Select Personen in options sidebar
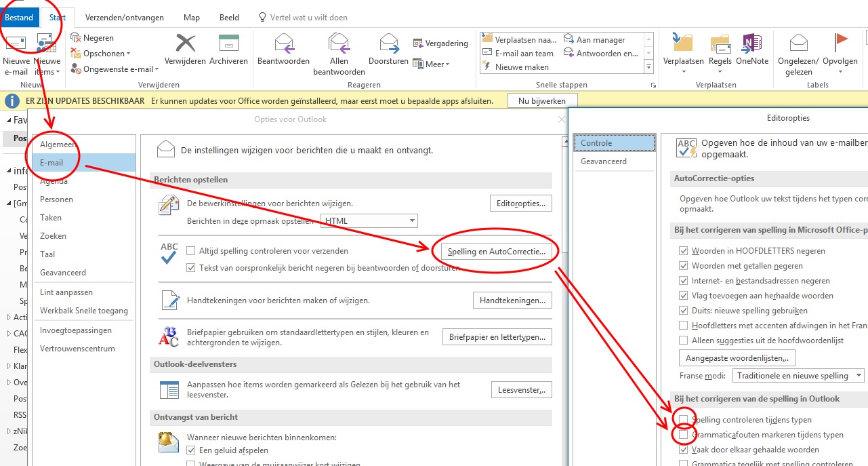This screenshot has height=466, width=868. click(85, 199)
